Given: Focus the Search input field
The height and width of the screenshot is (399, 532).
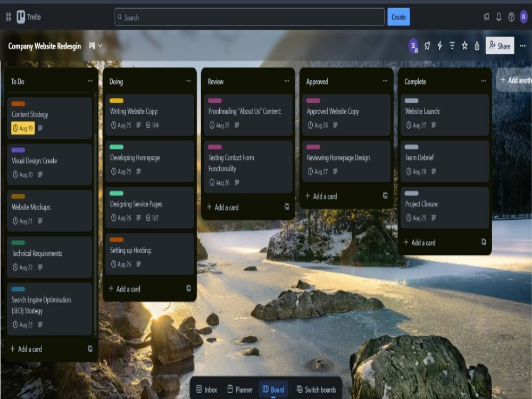Looking at the screenshot, I should (x=250, y=17).
